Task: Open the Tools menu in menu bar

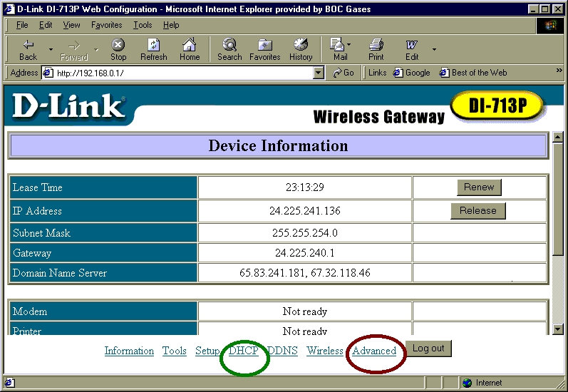Action: coord(143,25)
